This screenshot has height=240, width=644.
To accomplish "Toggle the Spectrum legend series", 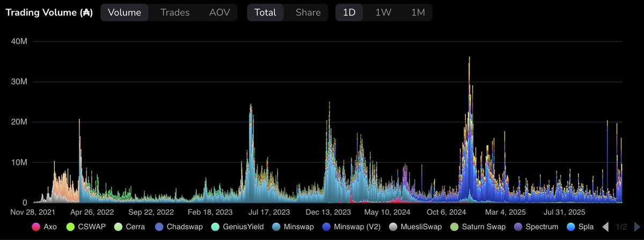I will [x=536, y=227].
